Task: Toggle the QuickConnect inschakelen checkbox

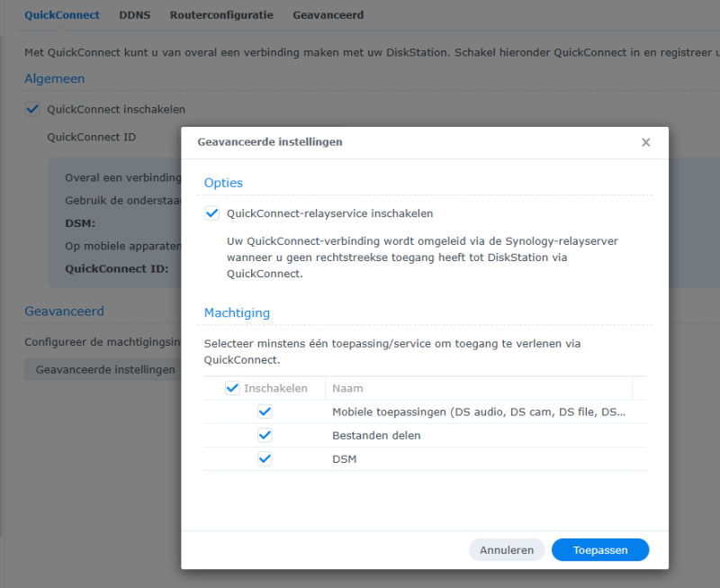Action: tap(32, 110)
